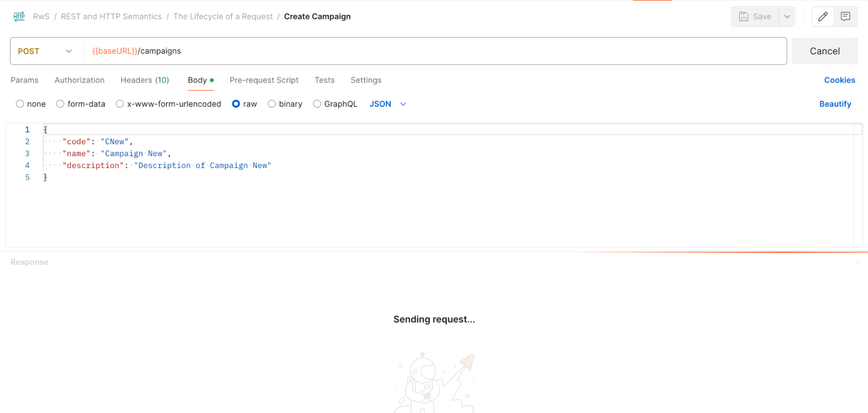This screenshot has width=868, height=413.
Task: Choose x-www-form-urlencoded body type
Action: pos(120,104)
